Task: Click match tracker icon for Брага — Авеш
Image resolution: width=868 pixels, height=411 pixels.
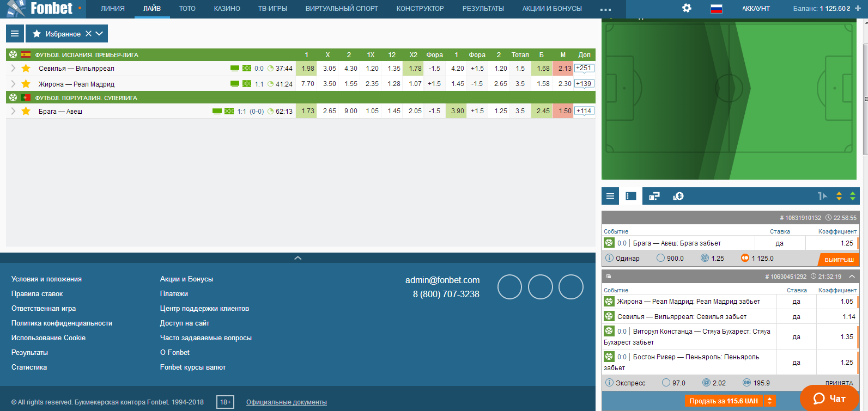Action: [x=229, y=111]
